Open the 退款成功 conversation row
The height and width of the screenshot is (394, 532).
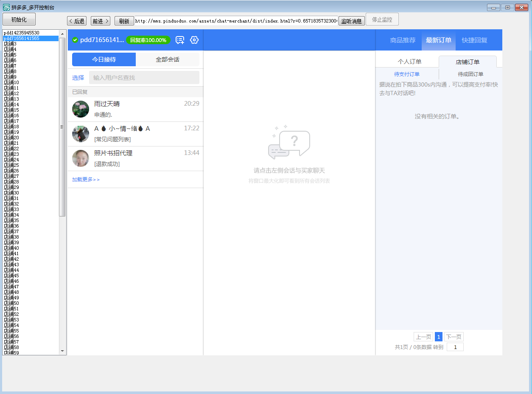pos(136,158)
